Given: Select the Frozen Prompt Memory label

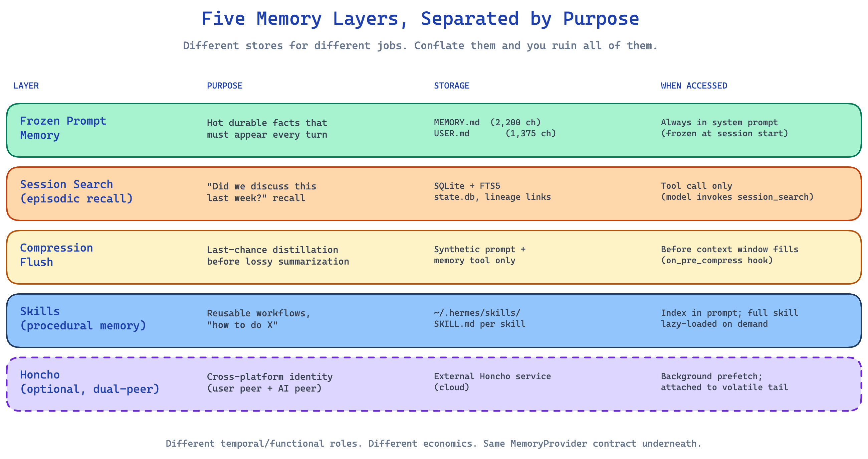Looking at the screenshot, I should 63,128.
